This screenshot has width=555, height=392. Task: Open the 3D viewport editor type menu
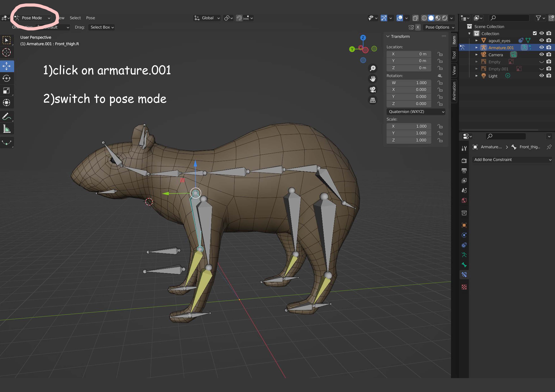coord(5,18)
